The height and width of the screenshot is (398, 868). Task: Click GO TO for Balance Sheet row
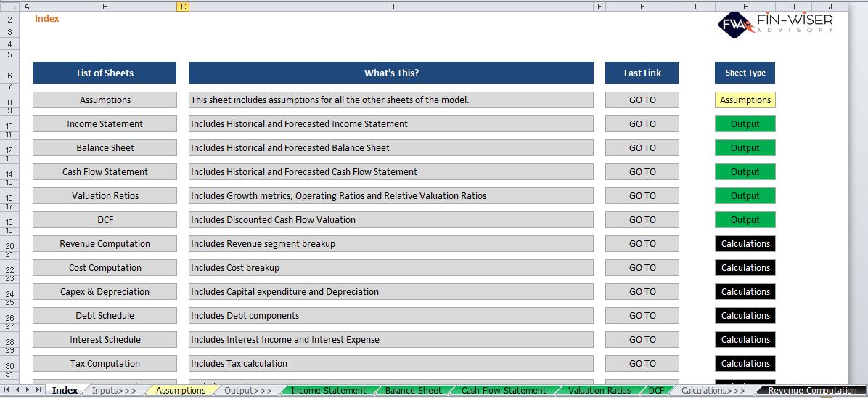click(642, 148)
